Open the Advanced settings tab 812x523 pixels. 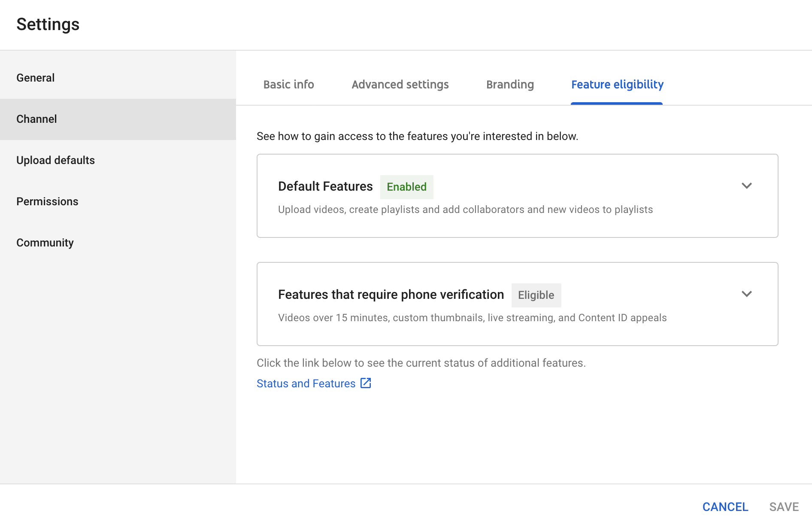(400, 85)
